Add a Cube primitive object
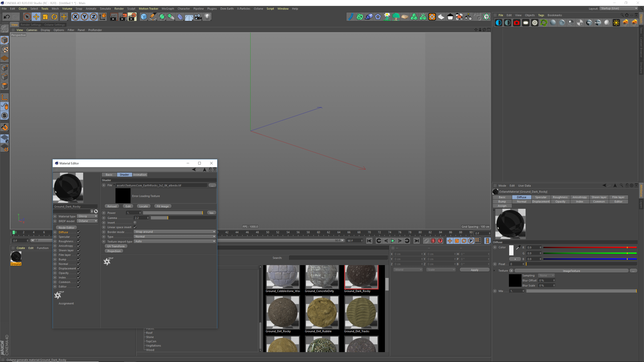 144,17
